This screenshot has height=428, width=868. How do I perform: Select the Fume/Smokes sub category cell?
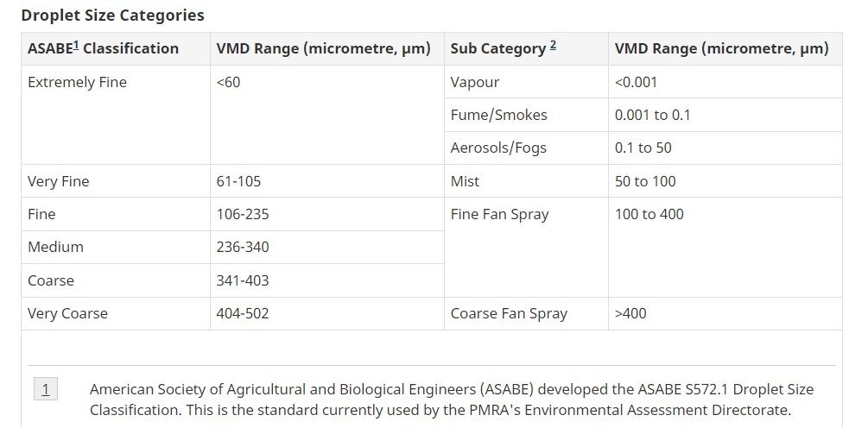pyautogui.click(x=526, y=115)
